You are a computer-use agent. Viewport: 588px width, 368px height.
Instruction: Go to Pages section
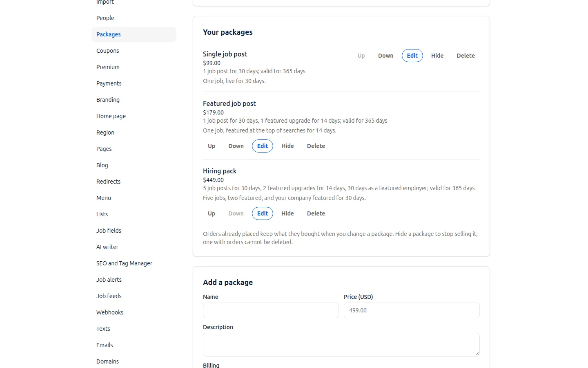[x=134, y=149]
